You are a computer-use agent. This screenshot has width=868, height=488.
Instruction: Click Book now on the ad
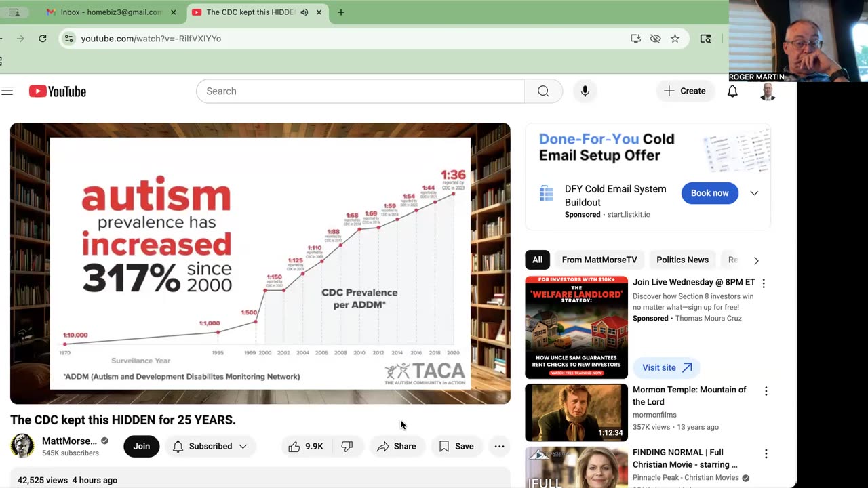(709, 193)
